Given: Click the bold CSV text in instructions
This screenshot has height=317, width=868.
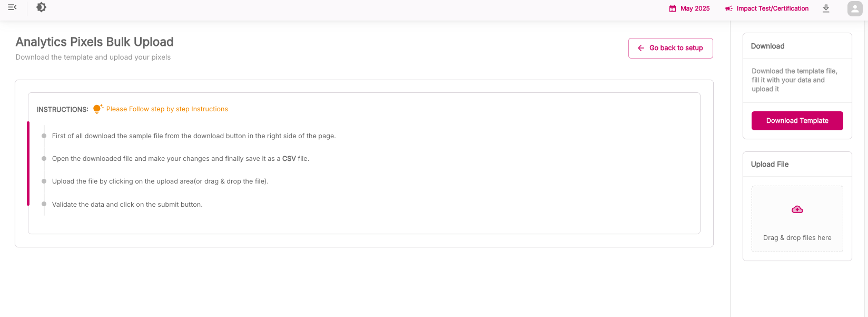Looking at the screenshot, I should pyautogui.click(x=289, y=159).
